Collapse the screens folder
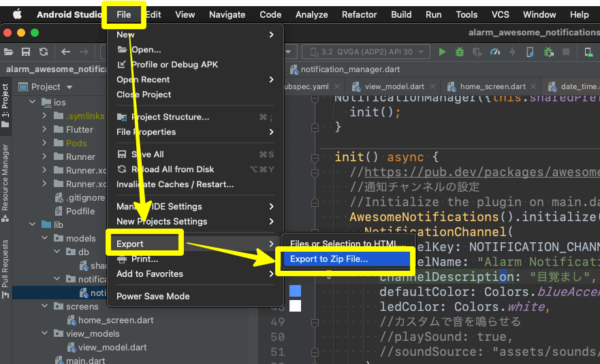Image resolution: width=600 pixels, height=364 pixels. [x=44, y=306]
